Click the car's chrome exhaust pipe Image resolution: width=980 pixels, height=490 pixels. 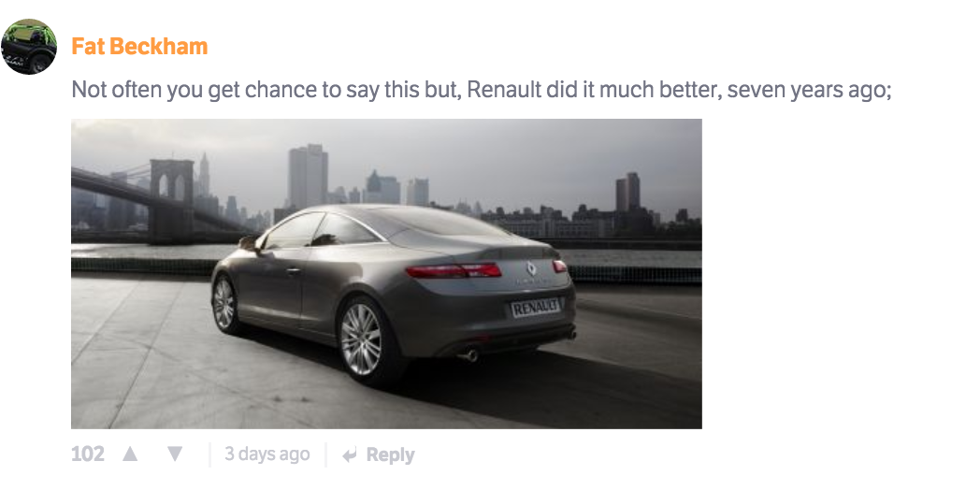pos(469,355)
